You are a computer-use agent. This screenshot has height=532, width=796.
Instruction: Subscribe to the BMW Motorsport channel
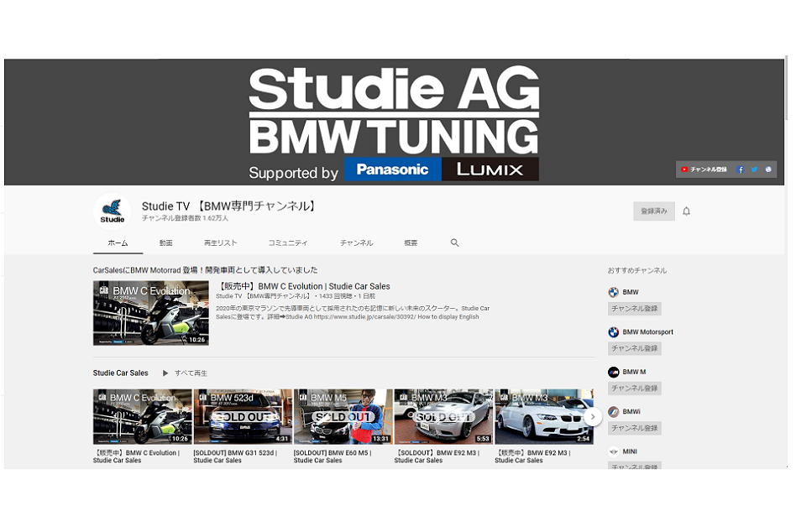(635, 348)
